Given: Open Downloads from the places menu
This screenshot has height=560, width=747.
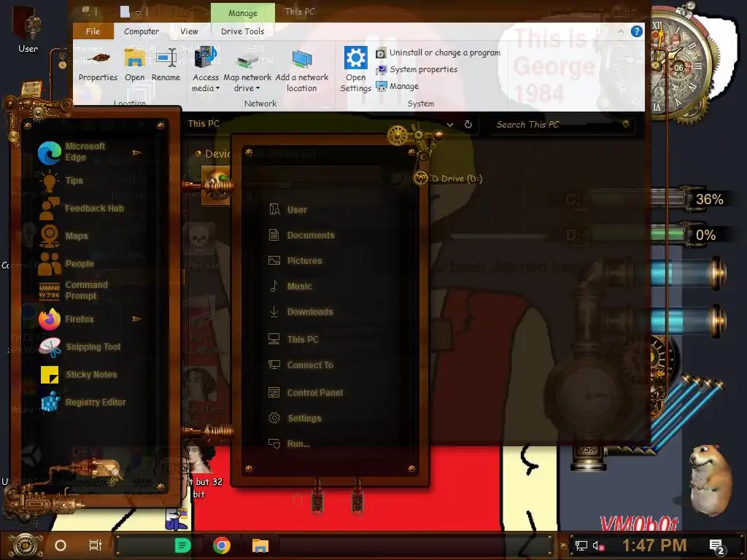Looking at the screenshot, I should [301, 312].
